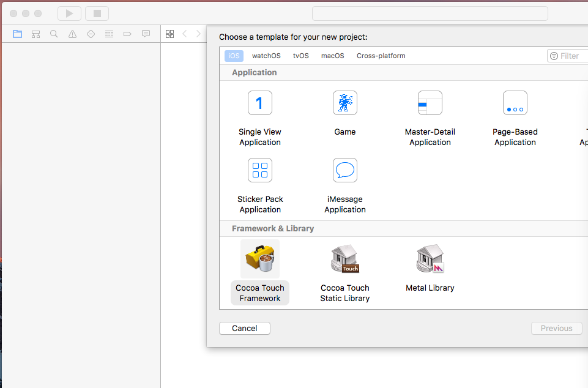Show the Test navigator diamond icon

point(91,34)
